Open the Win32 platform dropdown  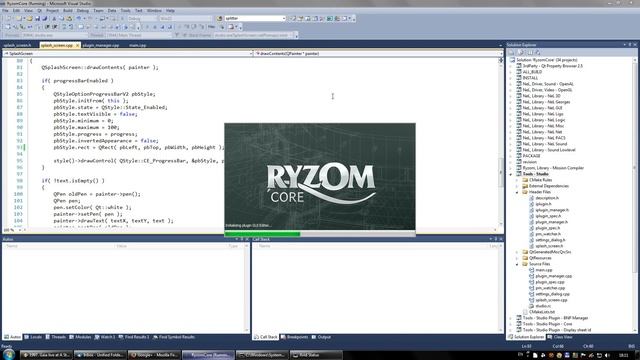[185, 18]
